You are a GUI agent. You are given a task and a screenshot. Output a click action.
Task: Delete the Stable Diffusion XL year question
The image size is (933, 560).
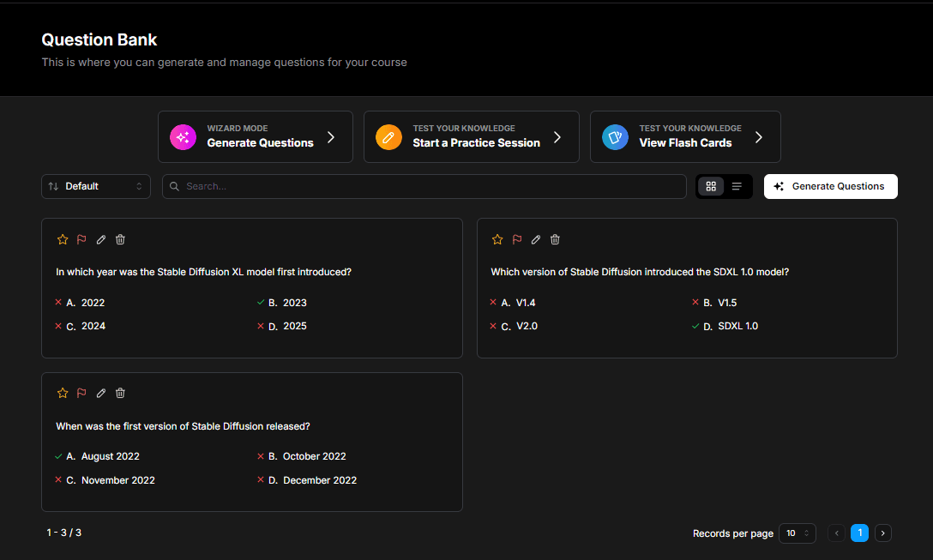tap(120, 239)
